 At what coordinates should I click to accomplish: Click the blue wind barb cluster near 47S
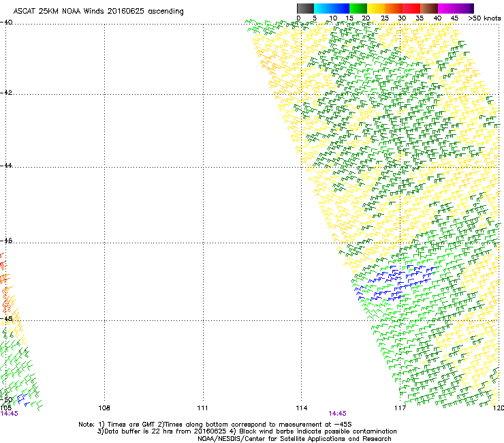pyautogui.click(x=395, y=281)
